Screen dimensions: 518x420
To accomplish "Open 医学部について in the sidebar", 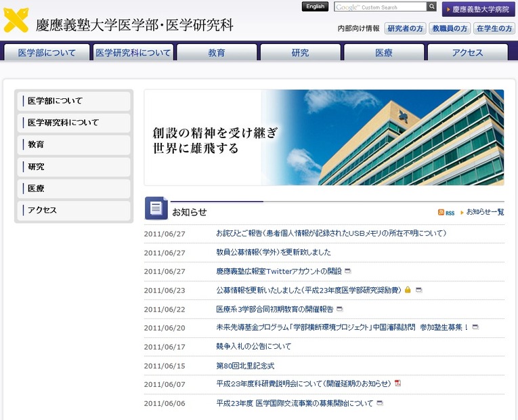I will (x=74, y=101).
